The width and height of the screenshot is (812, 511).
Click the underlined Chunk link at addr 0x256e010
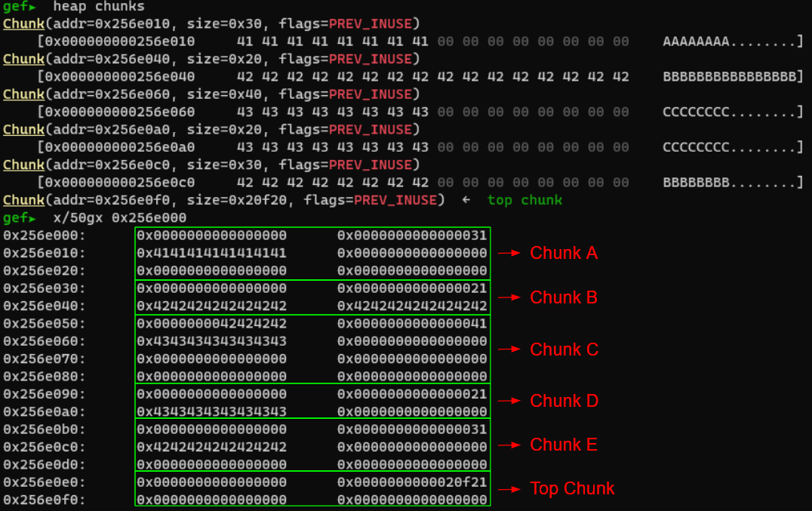click(x=23, y=23)
